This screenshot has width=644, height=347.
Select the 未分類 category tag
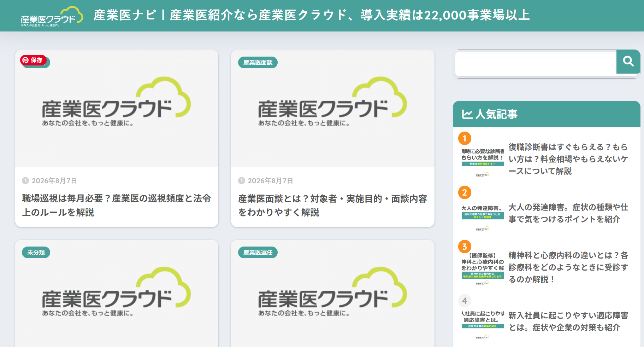[x=36, y=253]
